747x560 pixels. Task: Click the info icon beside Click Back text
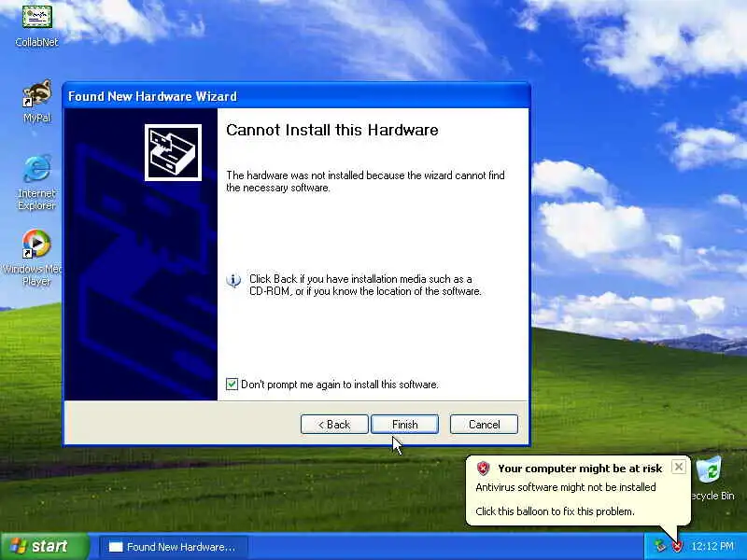[233, 281]
